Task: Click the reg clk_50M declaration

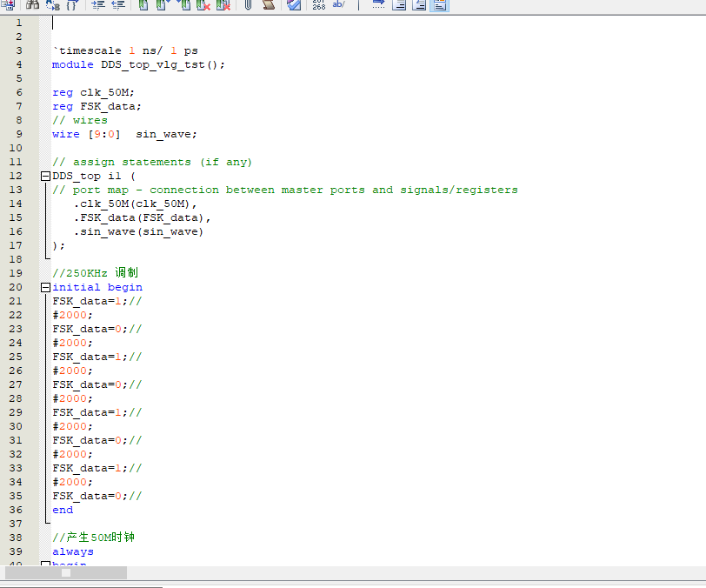Action: pos(93,92)
